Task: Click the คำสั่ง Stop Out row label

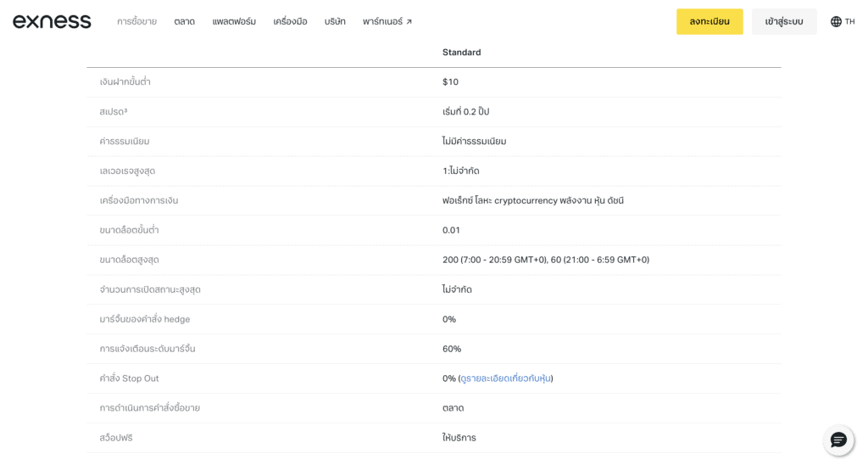Action: point(129,378)
